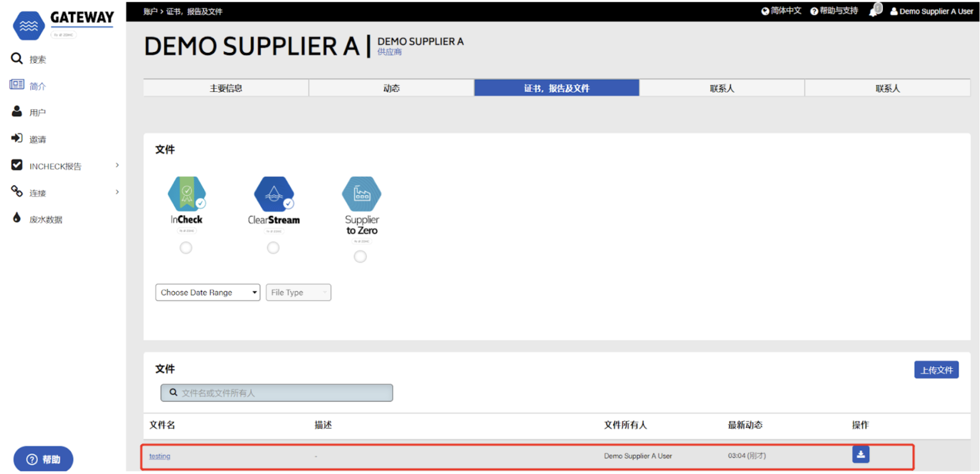Viewport: 980px width, 474px height.
Task: Switch to the 动态 tab
Action: click(391, 88)
